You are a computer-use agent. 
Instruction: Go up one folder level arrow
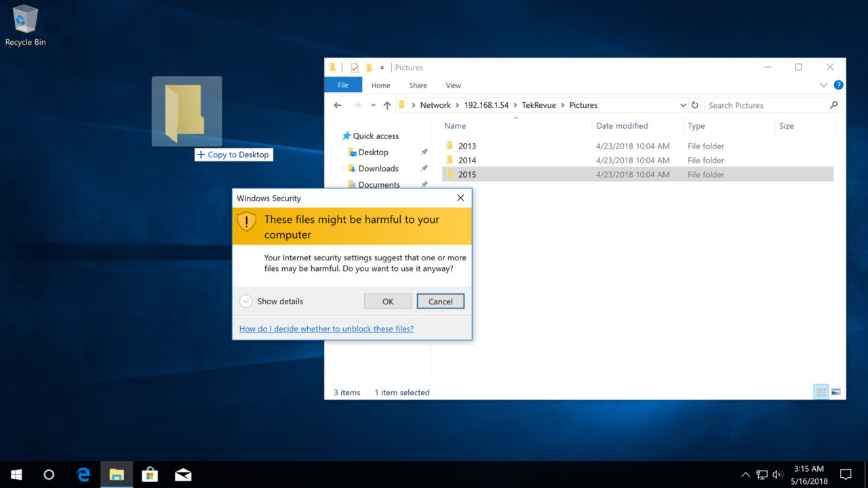387,105
